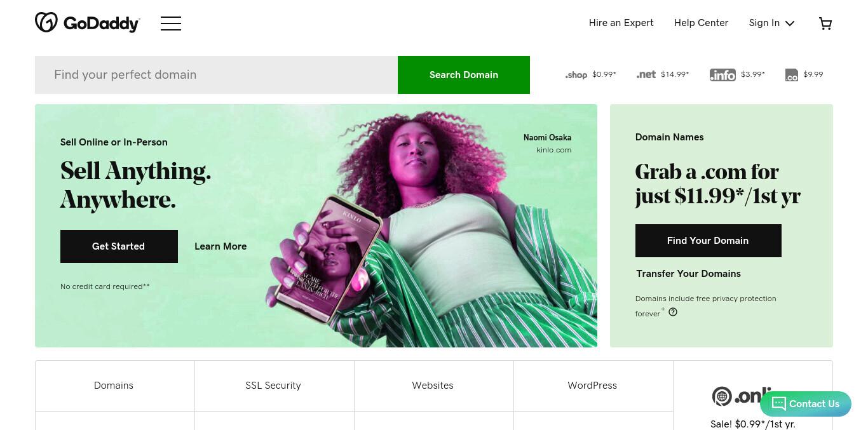The width and height of the screenshot is (868, 430).
Task: Open the Contact Us chat widget
Action: (806, 404)
